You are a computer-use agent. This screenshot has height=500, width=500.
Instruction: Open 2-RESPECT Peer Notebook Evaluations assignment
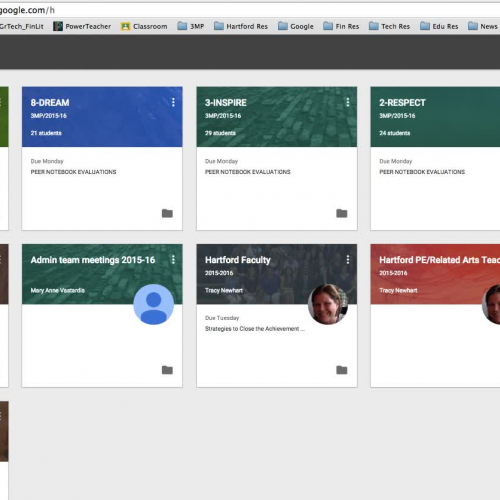(x=422, y=172)
